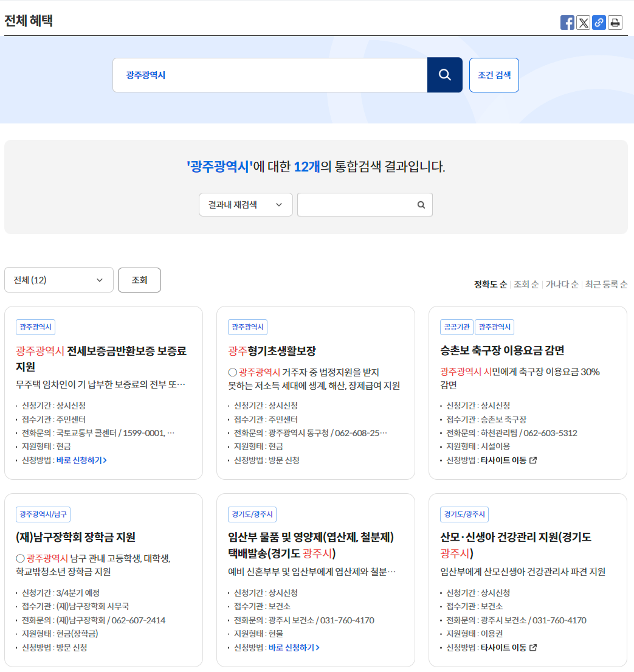Click 광주광역시 tag on 승촌보 축구장 card
The width and height of the screenshot is (634, 672).
tap(494, 327)
